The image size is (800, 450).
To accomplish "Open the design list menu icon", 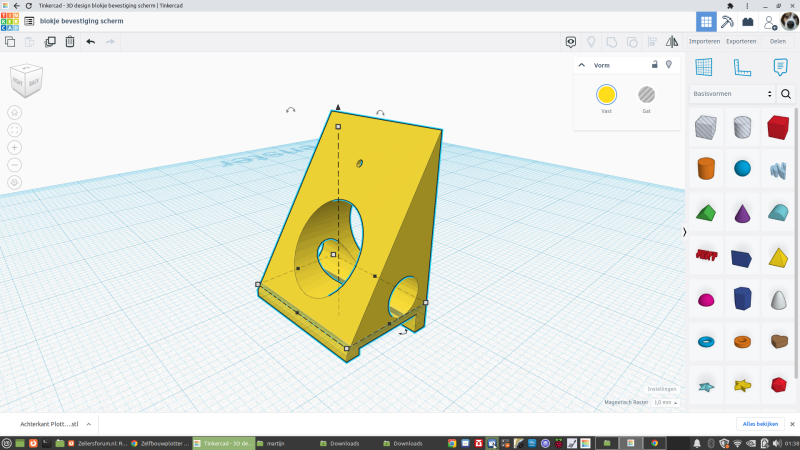I will coord(28,21).
